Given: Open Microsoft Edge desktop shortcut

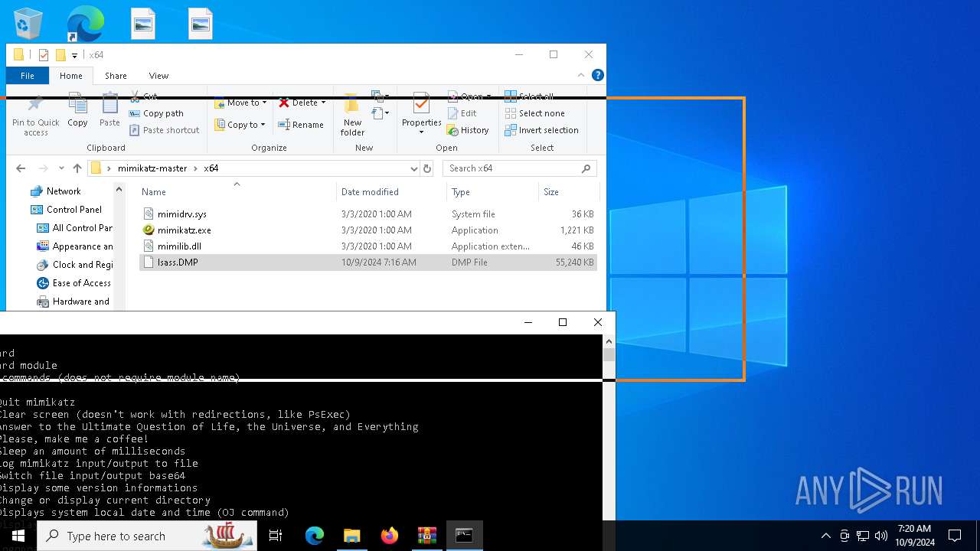Looking at the screenshot, I should (85, 24).
